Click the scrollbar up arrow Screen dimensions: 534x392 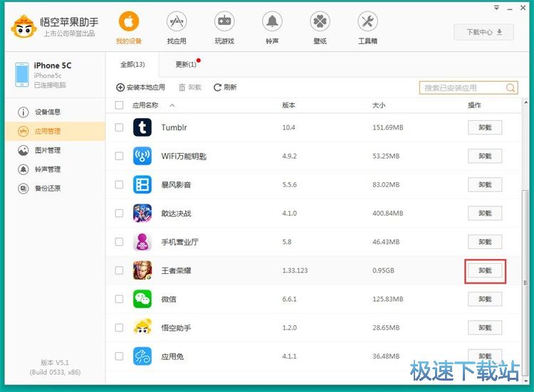pos(525,102)
